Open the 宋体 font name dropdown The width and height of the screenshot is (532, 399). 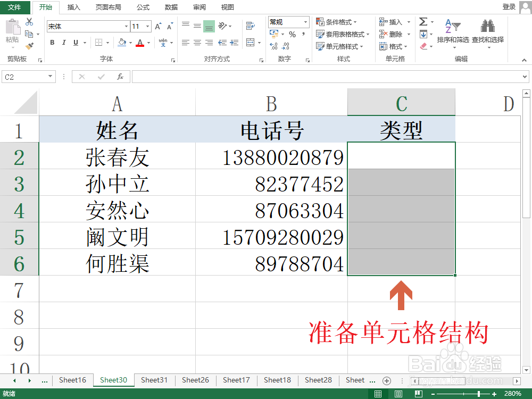tap(126, 26)
